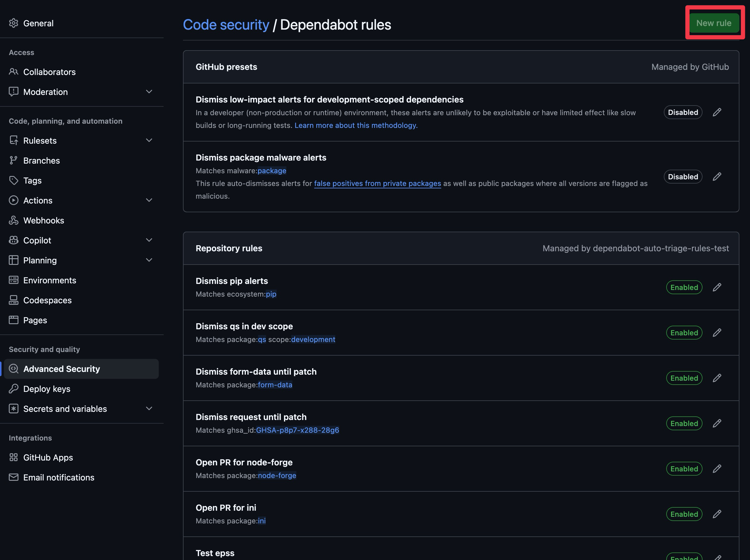Click the Secrets and variables asterisk icon
The image size is (750, 560).
[14, 409]
